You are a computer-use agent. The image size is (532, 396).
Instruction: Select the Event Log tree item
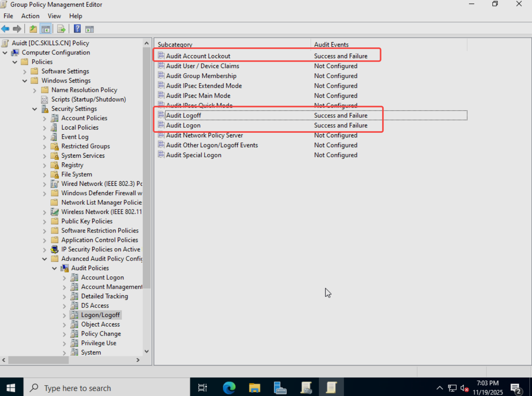(75, 137)
